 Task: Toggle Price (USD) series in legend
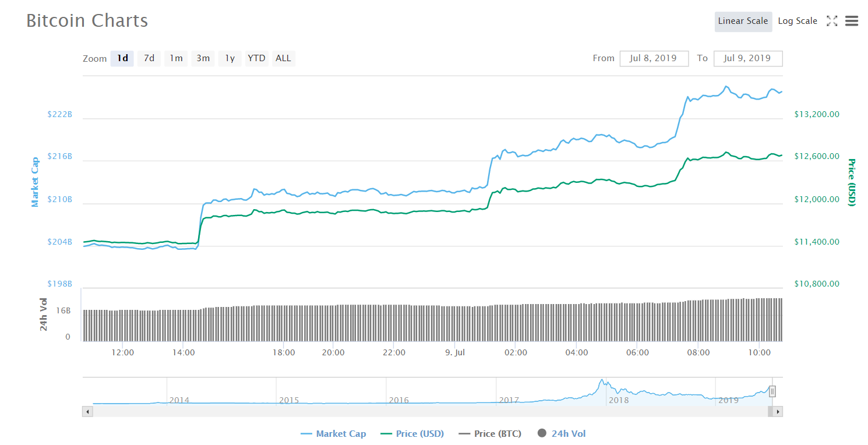tap(412, 433)
